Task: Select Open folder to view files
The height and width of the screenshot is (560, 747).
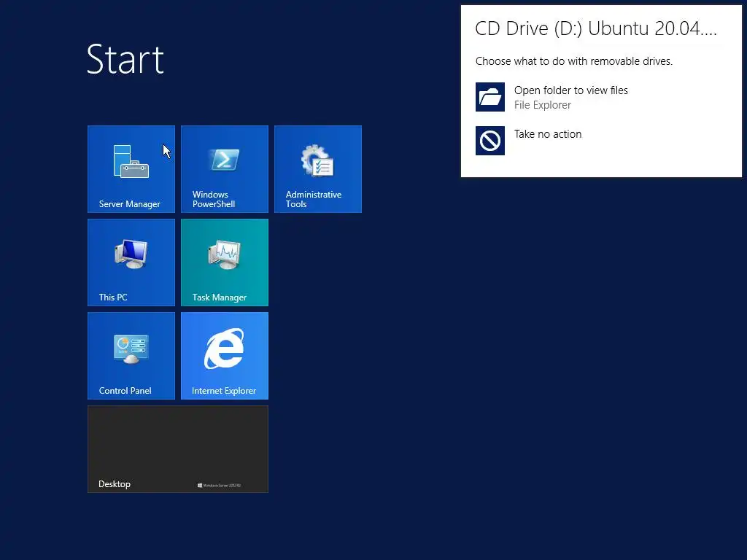Action: click(570, 90)
